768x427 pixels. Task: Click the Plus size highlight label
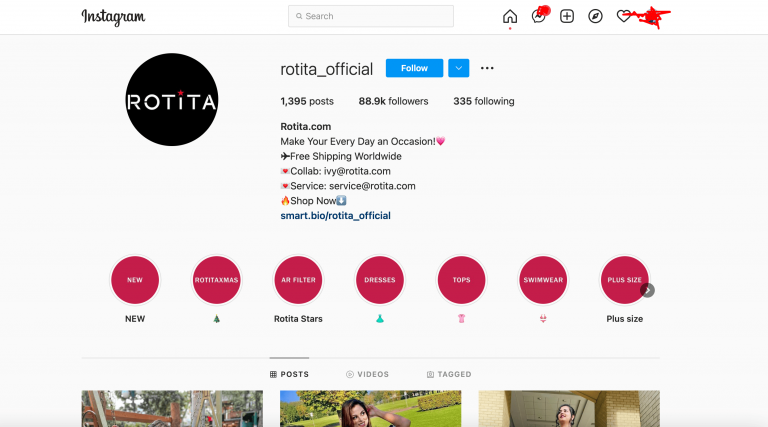click(x=624, y=319)
